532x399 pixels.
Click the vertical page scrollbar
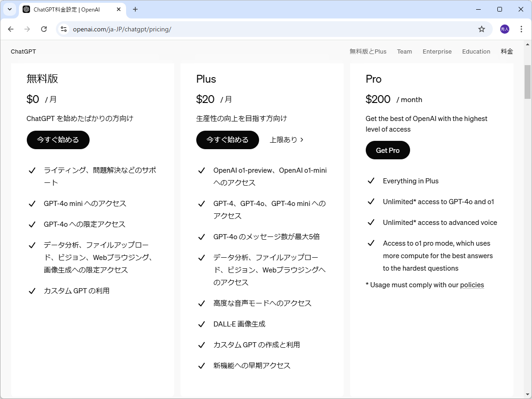point(527,82)
